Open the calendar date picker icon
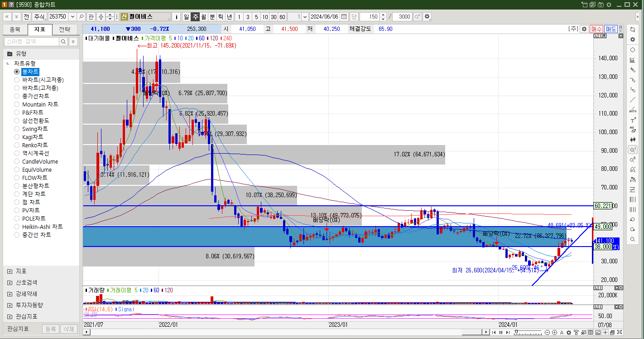 point(344,17)
